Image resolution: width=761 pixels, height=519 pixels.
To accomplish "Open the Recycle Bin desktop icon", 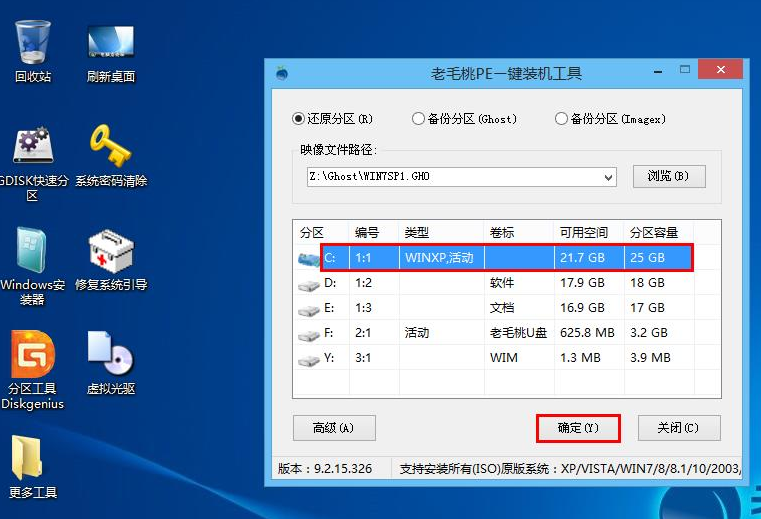I will coord(33,50).
